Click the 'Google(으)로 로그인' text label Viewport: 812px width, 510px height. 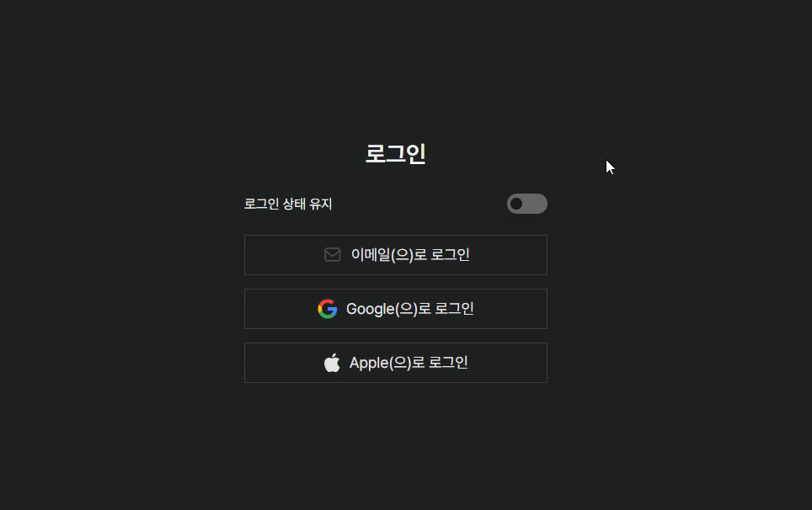tap(409, 309)
